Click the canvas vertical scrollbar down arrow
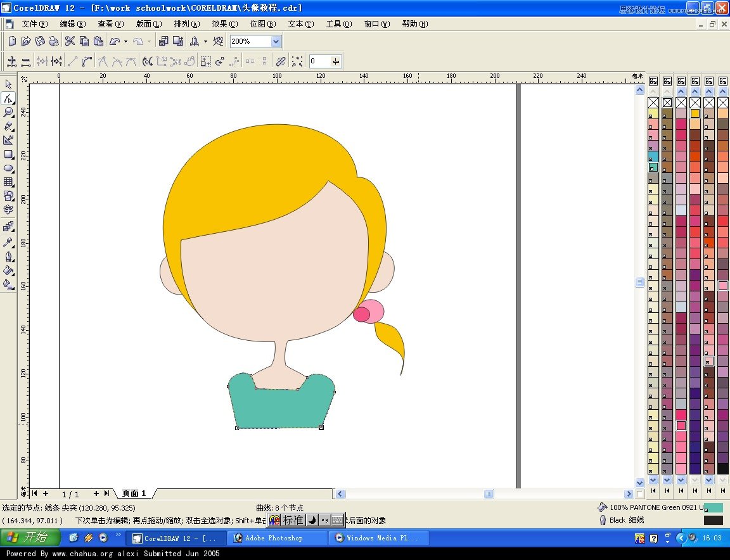This screenshot has width=730, height=560. pos(639,481)
